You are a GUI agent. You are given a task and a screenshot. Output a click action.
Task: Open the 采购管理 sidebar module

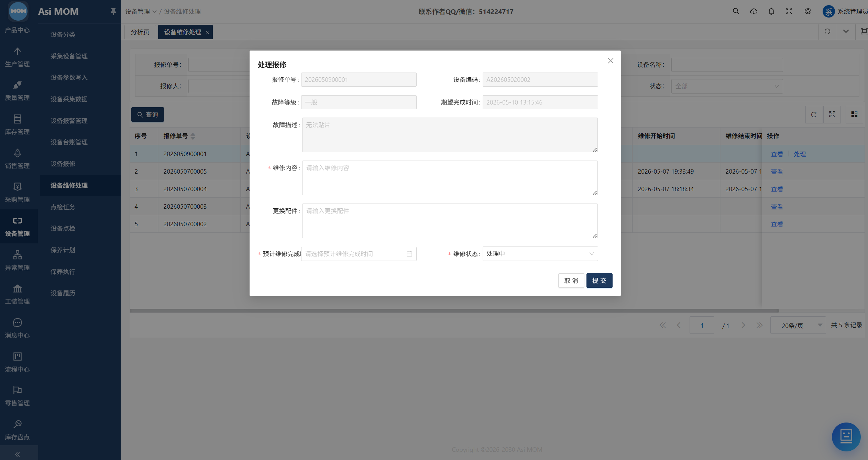18,193
